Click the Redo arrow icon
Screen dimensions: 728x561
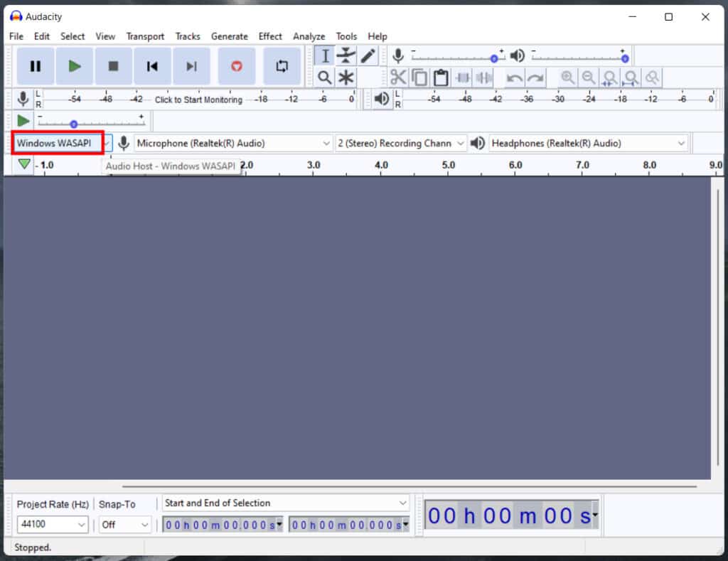pyautogui.click(x=535, y=78)
